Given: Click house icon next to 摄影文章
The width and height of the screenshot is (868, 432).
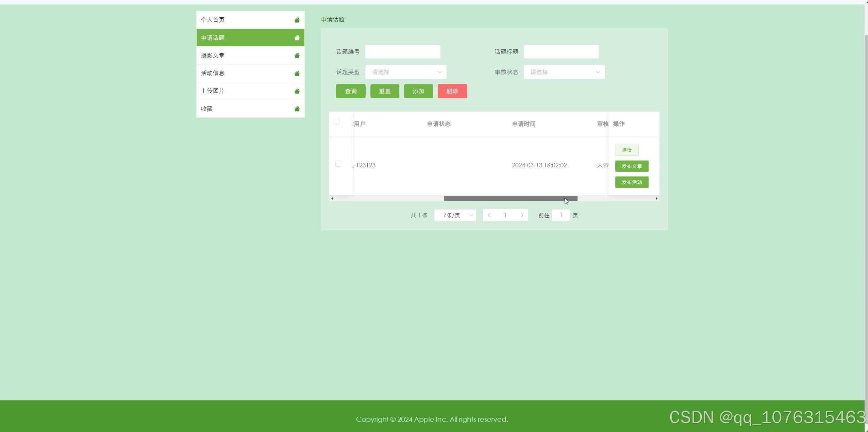Looking at the screenshot, I should (x=297, y=55).
